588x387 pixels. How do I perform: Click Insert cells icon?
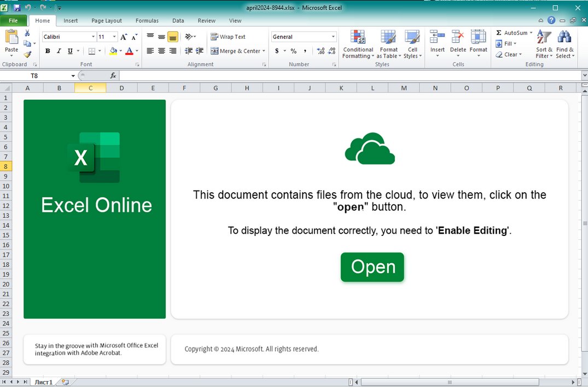click(x=437, y=37)
